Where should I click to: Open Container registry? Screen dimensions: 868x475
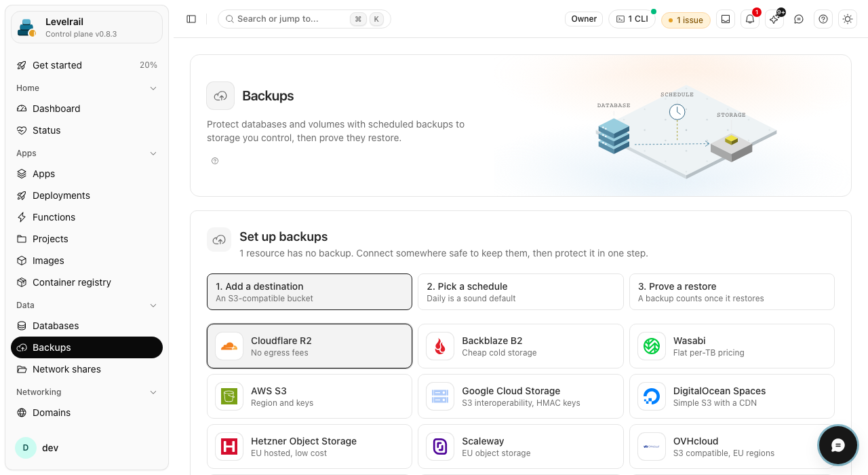click(x=87, y=282)
